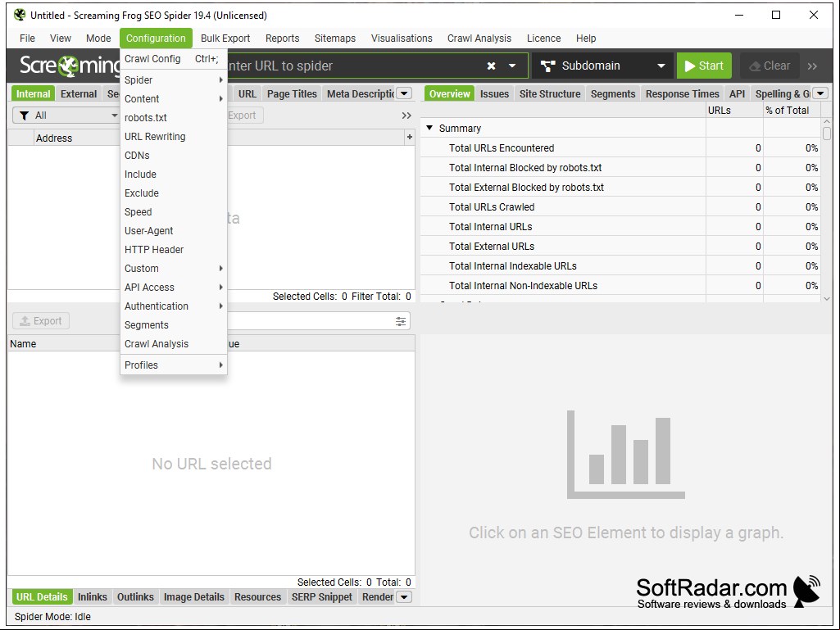Open the Bulk Export menu
The height and width of the screenshot is (630, 840).
click(225, 38)
